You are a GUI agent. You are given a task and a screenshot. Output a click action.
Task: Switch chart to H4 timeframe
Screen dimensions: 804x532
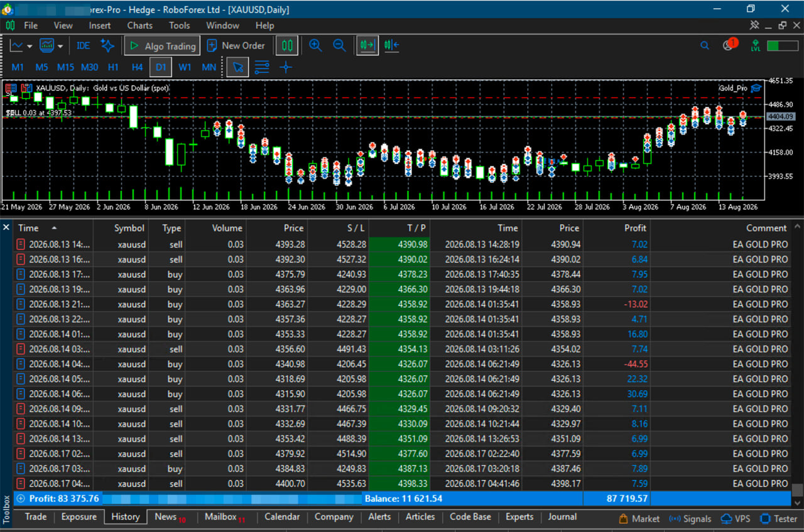coord(137,67)
